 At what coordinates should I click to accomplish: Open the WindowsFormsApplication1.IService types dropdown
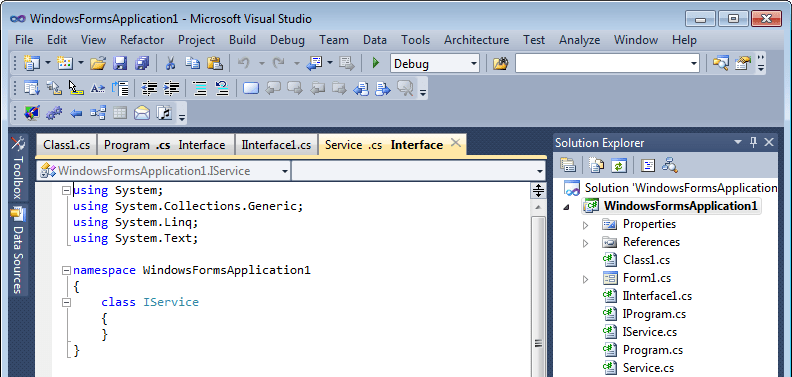pyautogui.click(x=285, y=171)
